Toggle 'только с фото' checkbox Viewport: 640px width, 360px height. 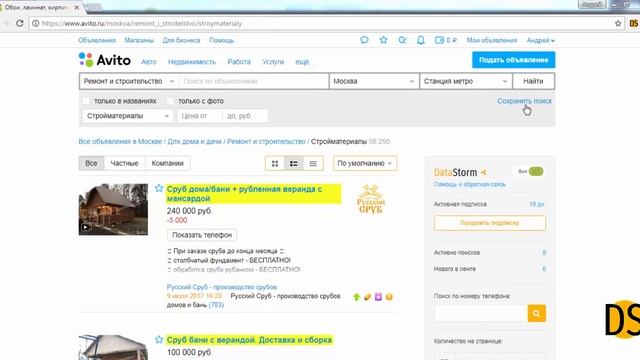click(170, 100)
